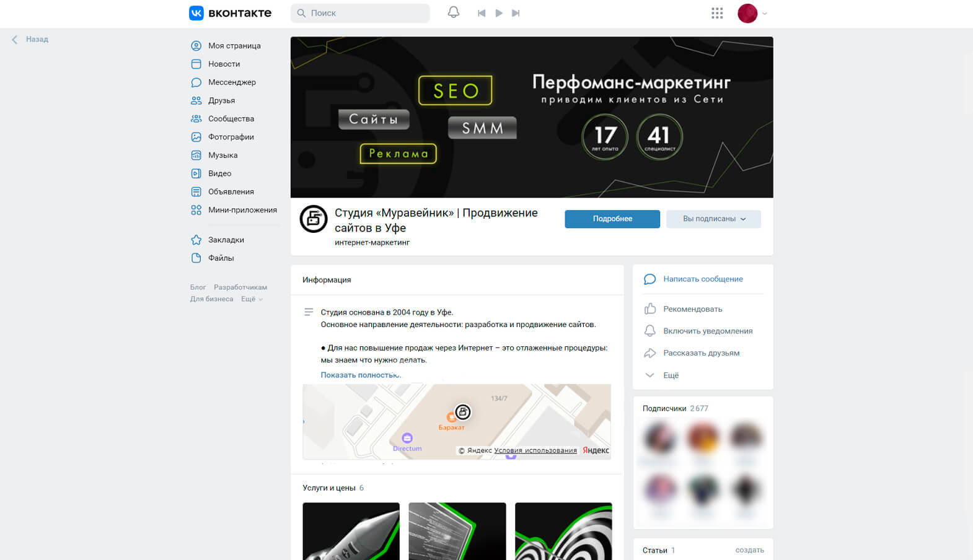Click the Муравейник community avatar logo
The image size is (973, 560).
click(314, 219)
